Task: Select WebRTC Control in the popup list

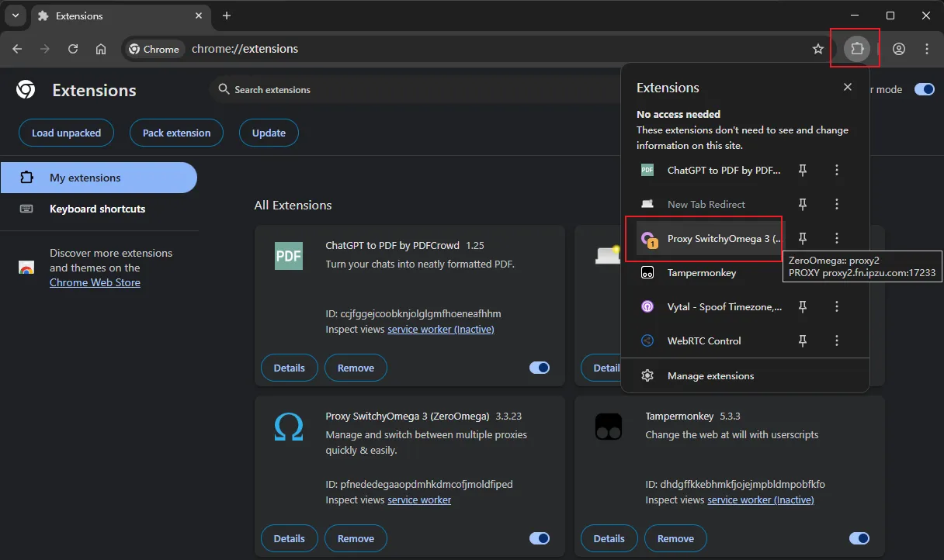Action: coord(711,340)
